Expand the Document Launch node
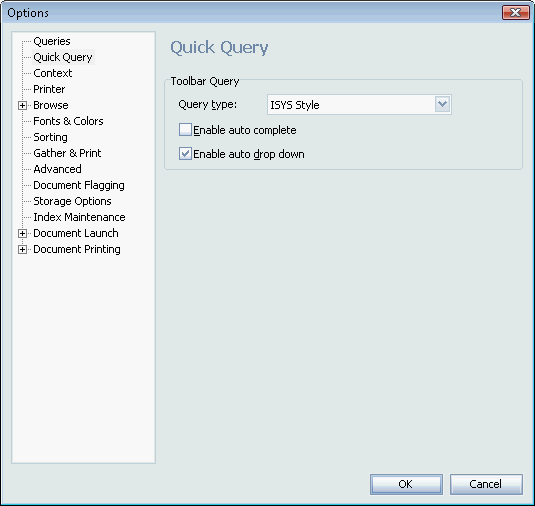 click(22, 233)
